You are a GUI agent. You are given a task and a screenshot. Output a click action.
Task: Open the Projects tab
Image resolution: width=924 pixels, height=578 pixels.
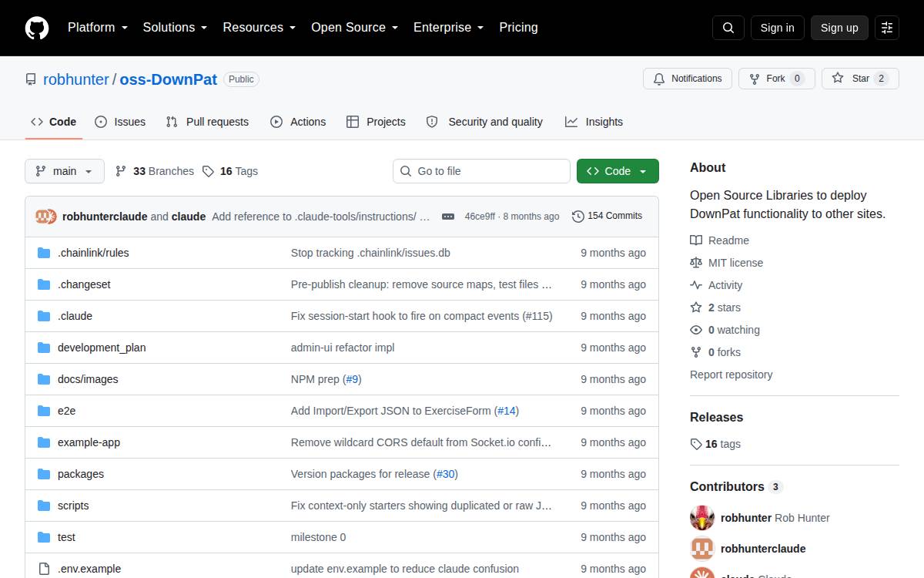click(x=376, y=122)
